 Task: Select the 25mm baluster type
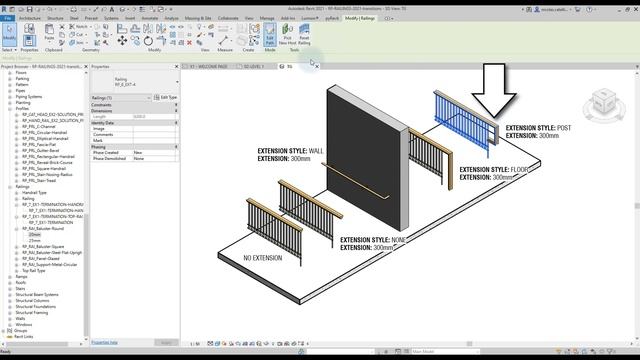pos(35,241)
